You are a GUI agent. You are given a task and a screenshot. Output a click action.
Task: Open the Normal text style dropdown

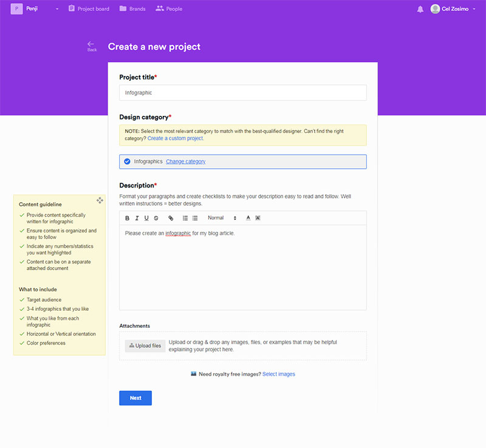coord(222,218)
